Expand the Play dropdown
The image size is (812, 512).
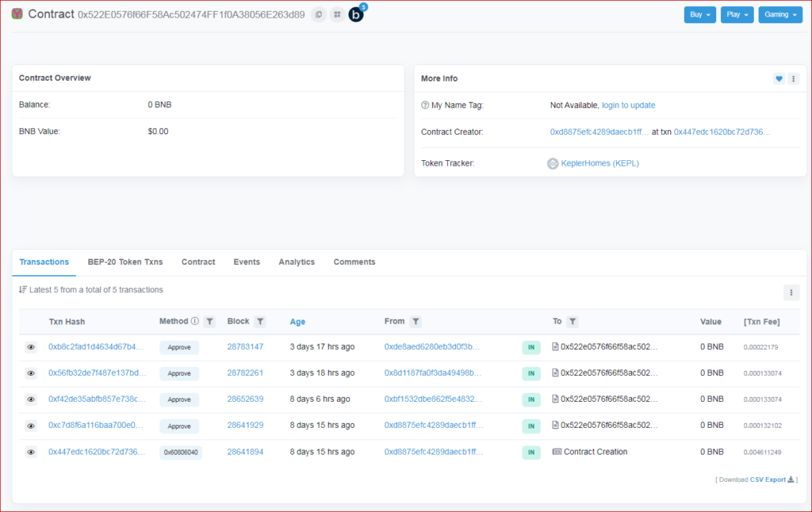point(737,14)
